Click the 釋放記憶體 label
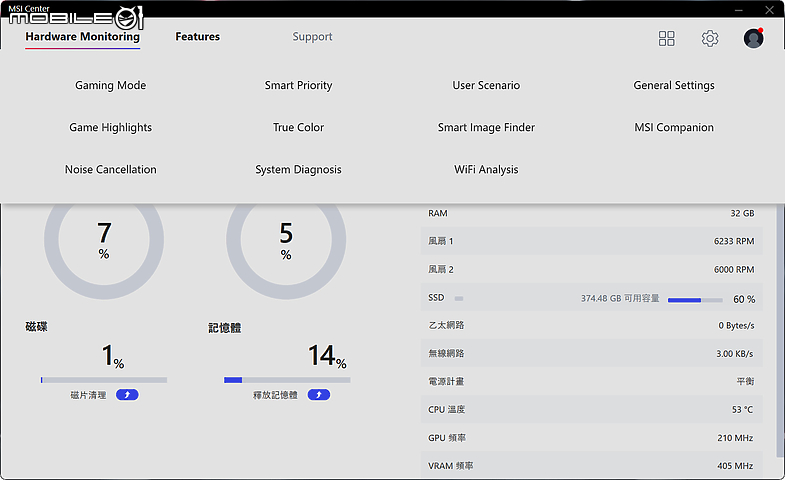Screen dimensions: 785x480 [275, 395]
